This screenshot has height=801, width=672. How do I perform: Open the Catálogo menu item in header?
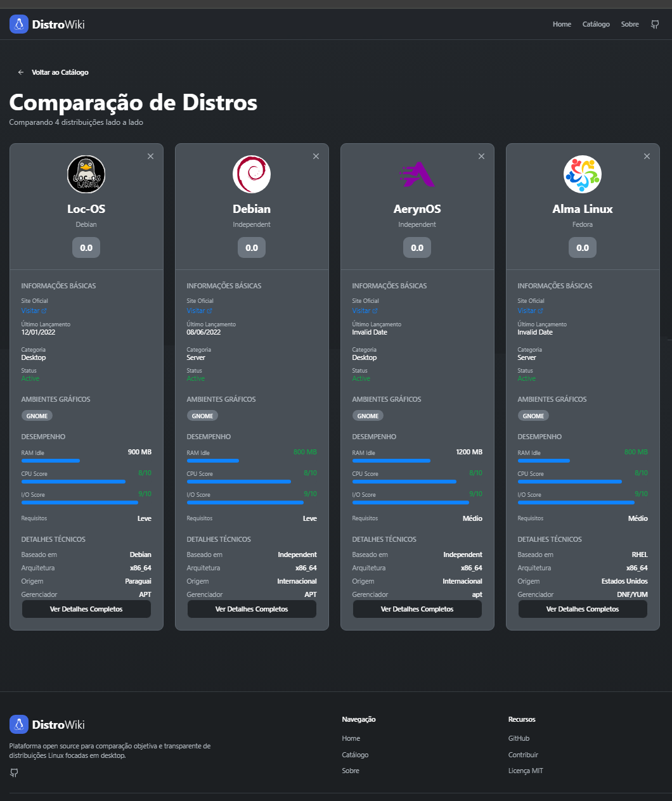tap(596, 25)
